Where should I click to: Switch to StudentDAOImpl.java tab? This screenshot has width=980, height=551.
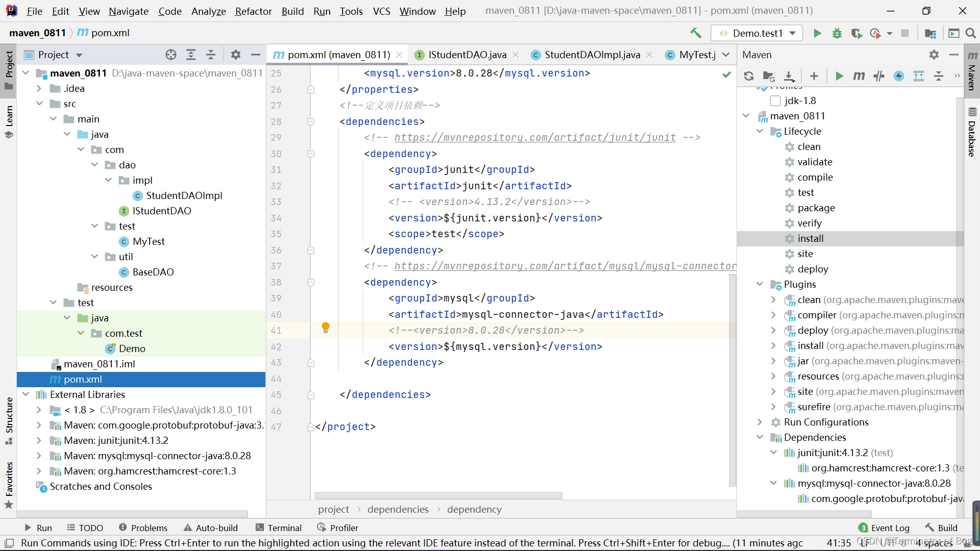[x=592, y=55]
